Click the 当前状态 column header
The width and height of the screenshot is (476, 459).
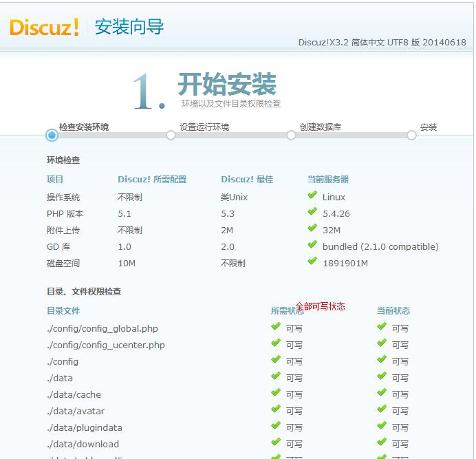[393, 311]
